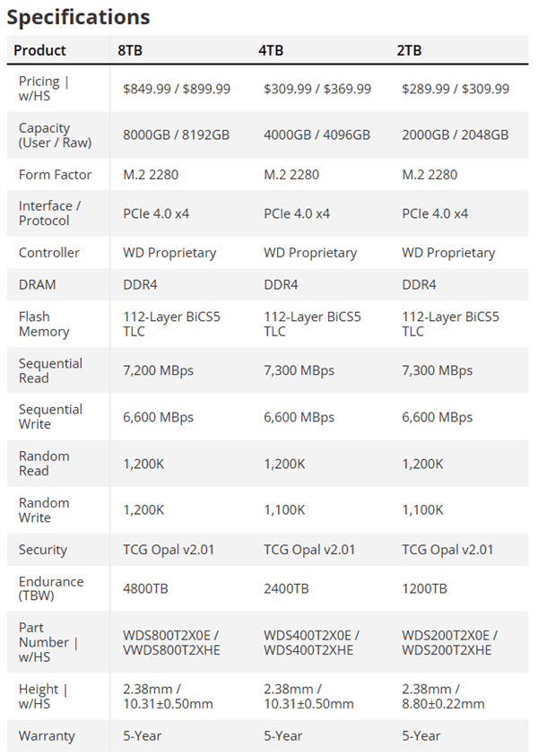The image size is (538, 756).
Task: Click the Interface / Protocol row label
Action: pos(49,213)
